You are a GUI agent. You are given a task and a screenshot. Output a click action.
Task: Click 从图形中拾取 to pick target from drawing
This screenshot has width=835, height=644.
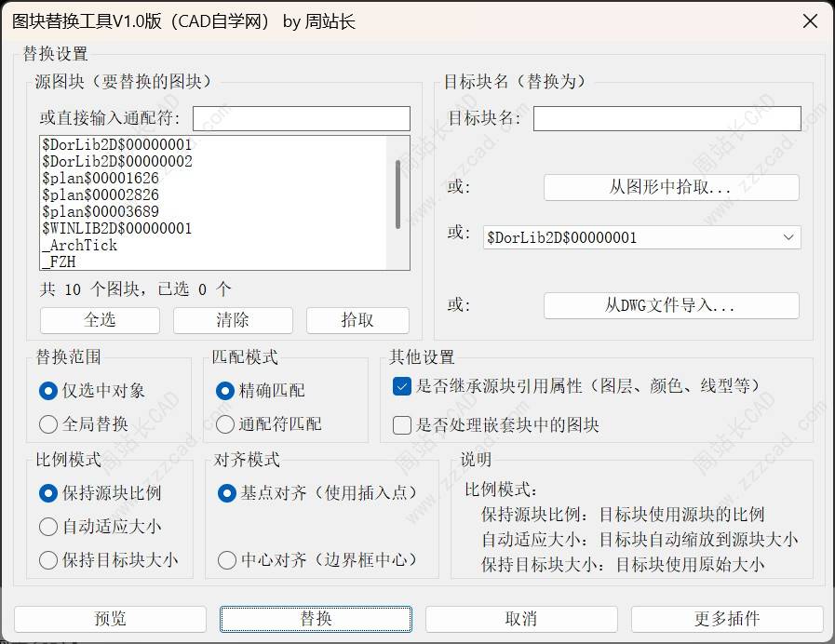point(671,187)
